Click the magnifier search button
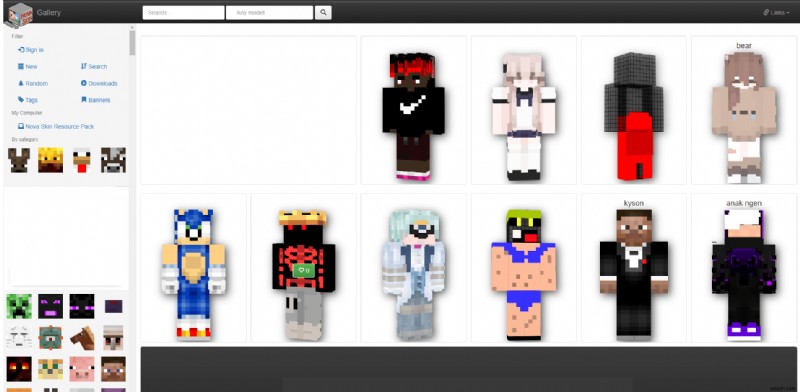Screen dimensions: 800x392 pos(323,13)
